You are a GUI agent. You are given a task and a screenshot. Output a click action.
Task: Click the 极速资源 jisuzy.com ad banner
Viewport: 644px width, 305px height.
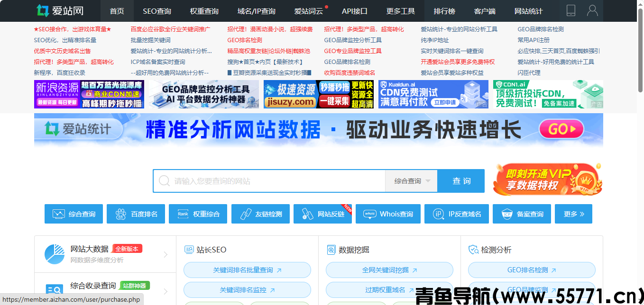tap(319, 94)
